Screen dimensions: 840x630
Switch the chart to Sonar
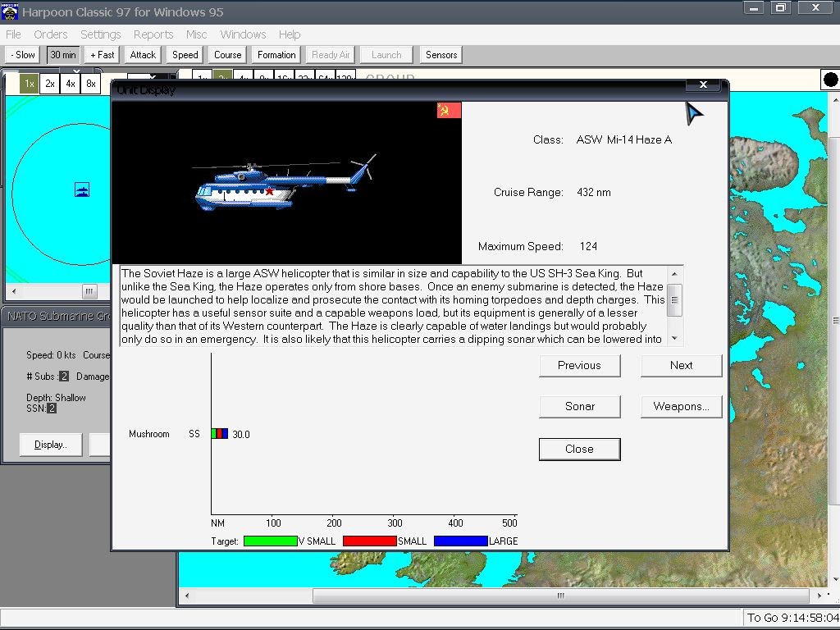coord(580,407)
